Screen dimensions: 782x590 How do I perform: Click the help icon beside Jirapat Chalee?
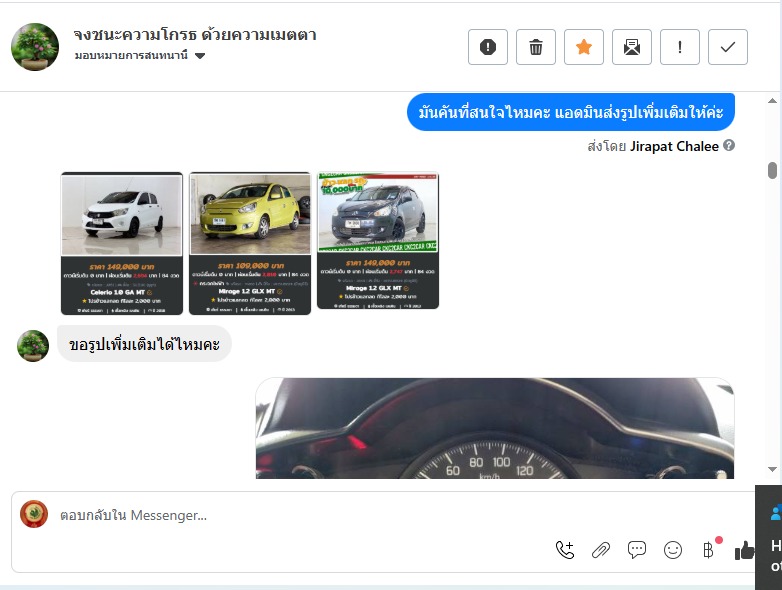[729, 145]
